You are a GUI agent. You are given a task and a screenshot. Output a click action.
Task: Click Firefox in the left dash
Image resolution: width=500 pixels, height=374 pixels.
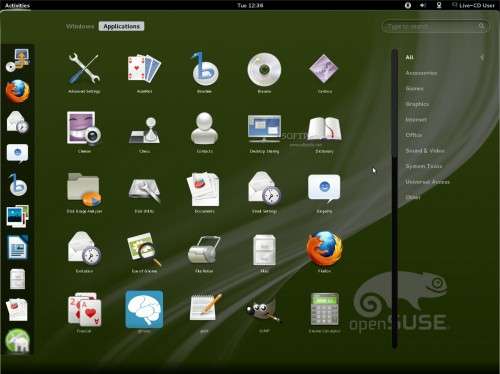coord(18,91)
